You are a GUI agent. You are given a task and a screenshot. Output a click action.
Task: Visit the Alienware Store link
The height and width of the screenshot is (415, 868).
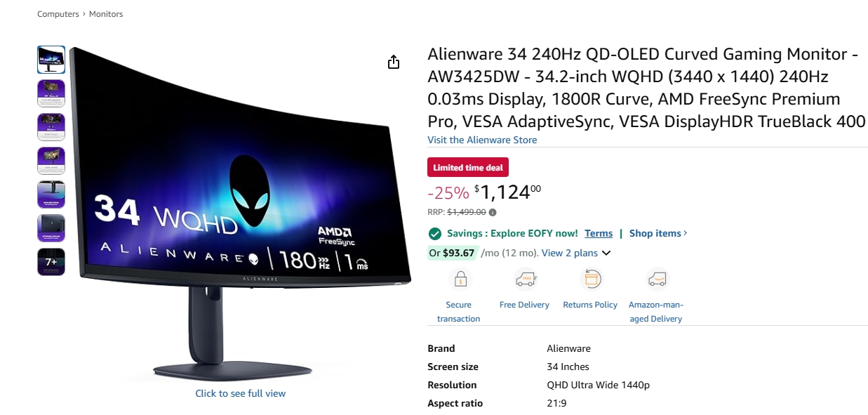[x=482, y=140]
